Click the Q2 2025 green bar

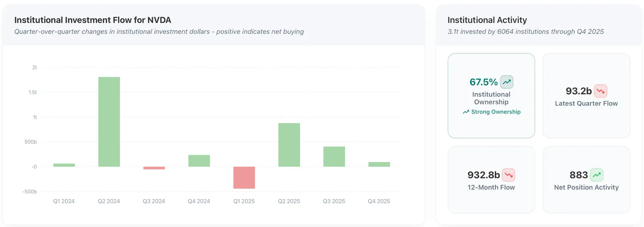(x=289, y=145)
